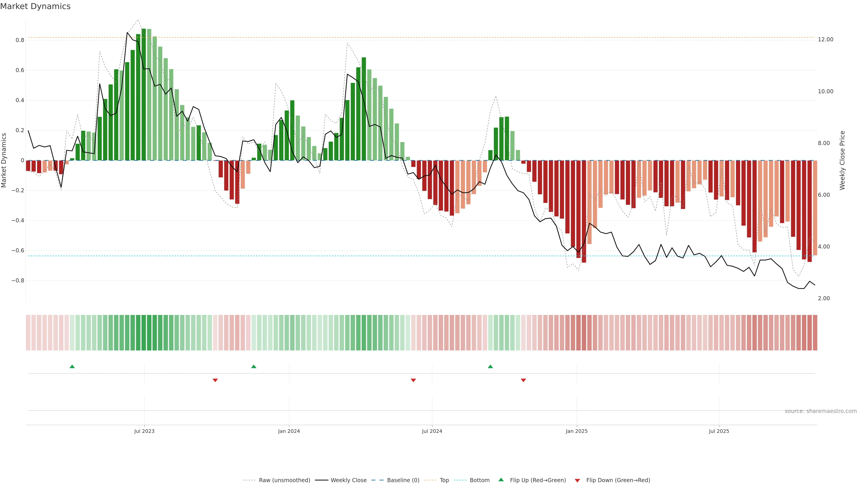Click the last red Flip Down triangle marker
868x488 pixels.
click(523, 380)
